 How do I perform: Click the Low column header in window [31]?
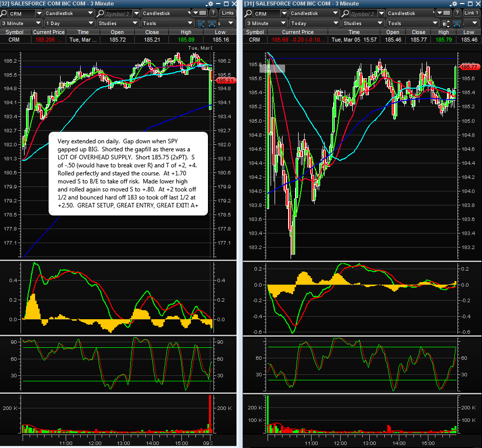click(x=468, y=32)
